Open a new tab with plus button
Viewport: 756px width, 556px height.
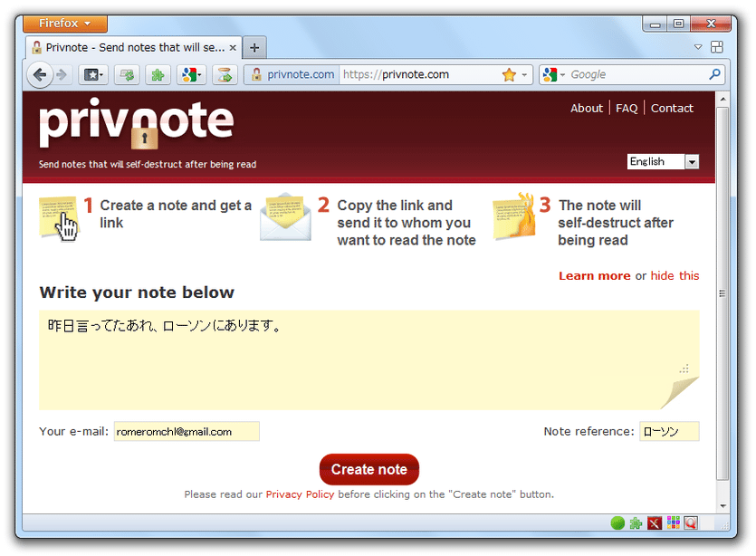[x=254, y=48]
